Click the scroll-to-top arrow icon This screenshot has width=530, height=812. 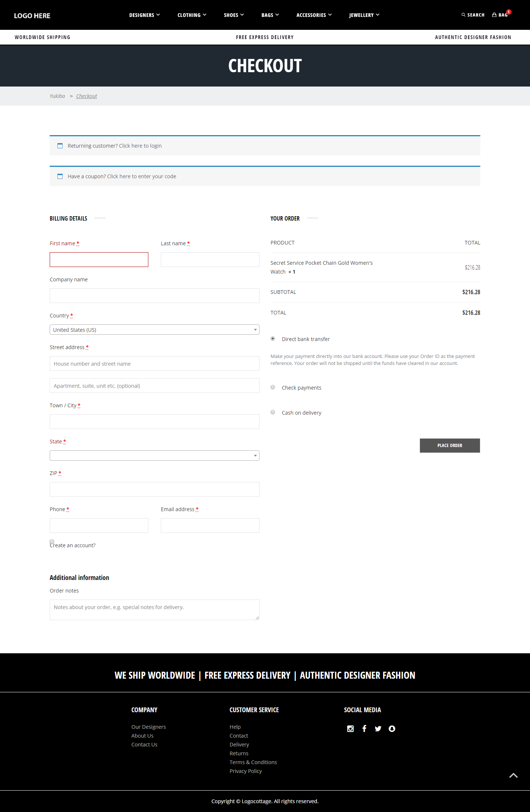click(513, 776)
